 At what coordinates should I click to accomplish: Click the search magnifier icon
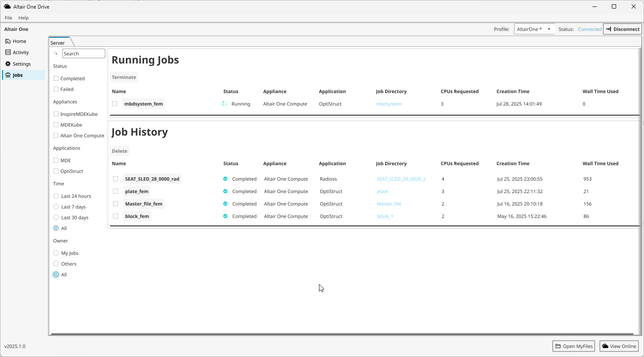pos(55,54)
